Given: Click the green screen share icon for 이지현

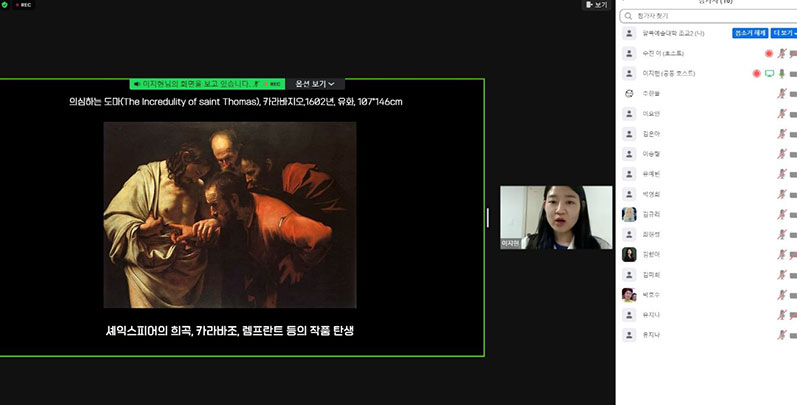Looking at the screenshot, I should pyautogui.click(x=770, y=74).
